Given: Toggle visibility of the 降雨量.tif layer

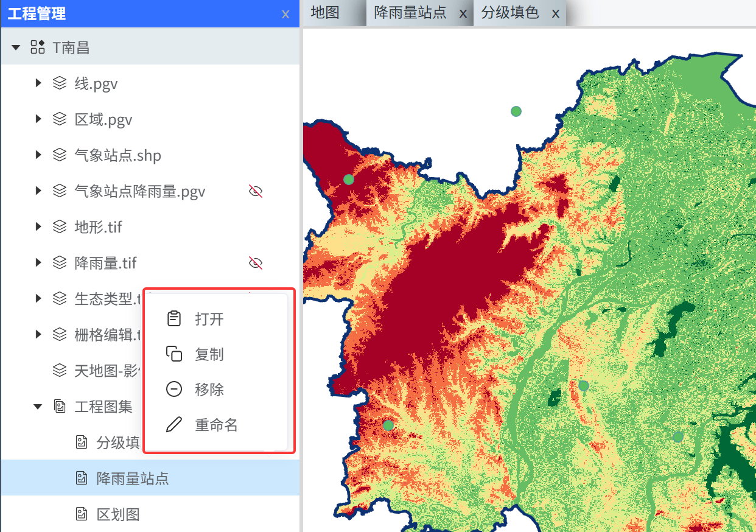Looking at the screenshot, I should [x=256, y=263].
